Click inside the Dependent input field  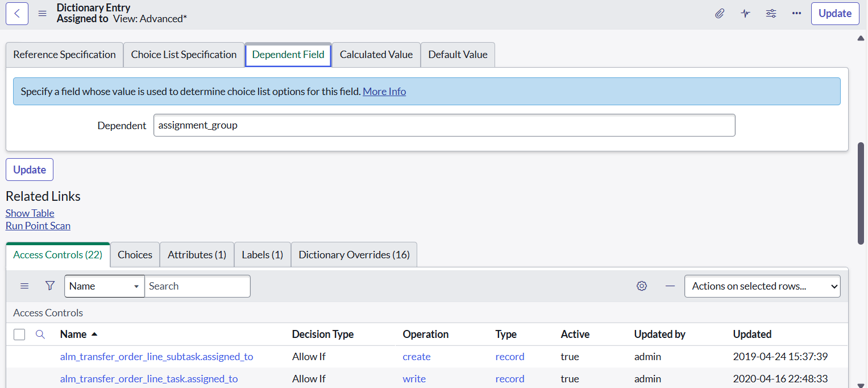pos(445,125)
